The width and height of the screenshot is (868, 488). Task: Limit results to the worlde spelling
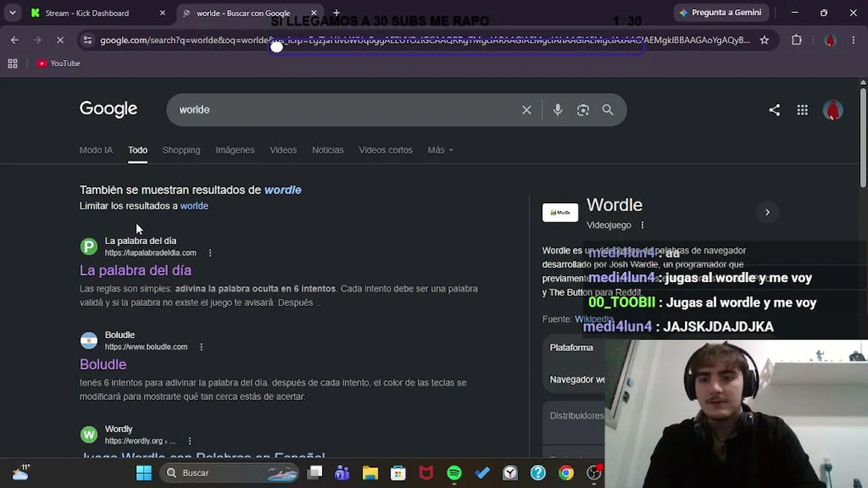(x=194, y=206)
